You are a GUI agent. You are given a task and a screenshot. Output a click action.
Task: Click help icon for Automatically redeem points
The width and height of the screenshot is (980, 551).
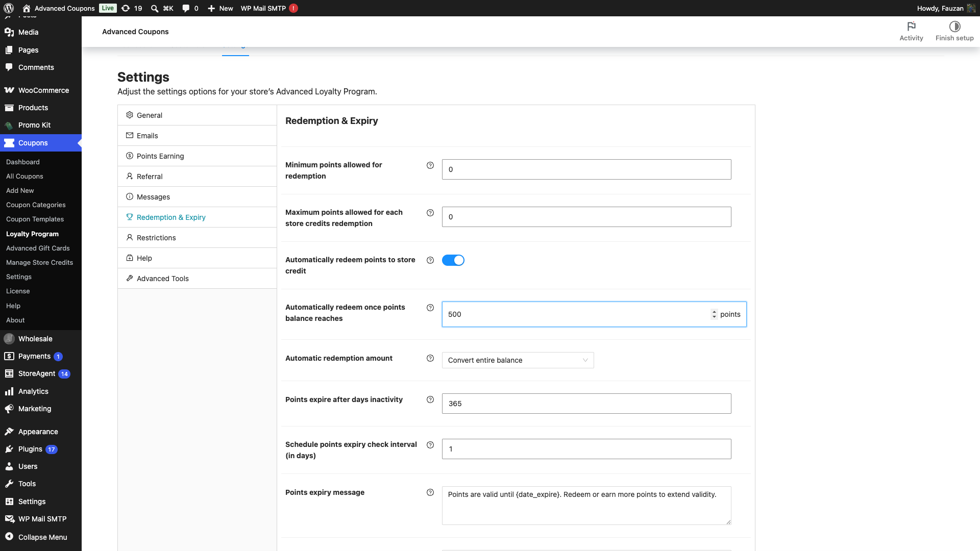(x=430, y=260)
